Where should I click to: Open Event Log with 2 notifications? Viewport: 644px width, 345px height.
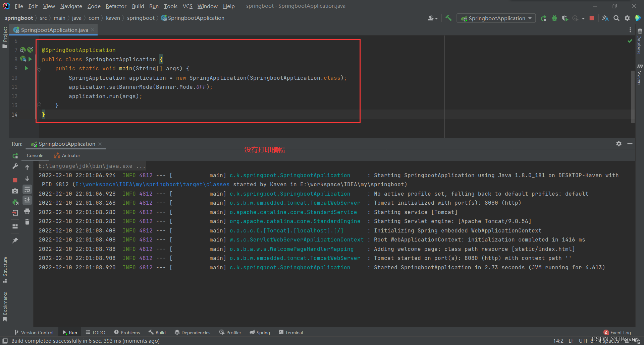tap(617, 333)
